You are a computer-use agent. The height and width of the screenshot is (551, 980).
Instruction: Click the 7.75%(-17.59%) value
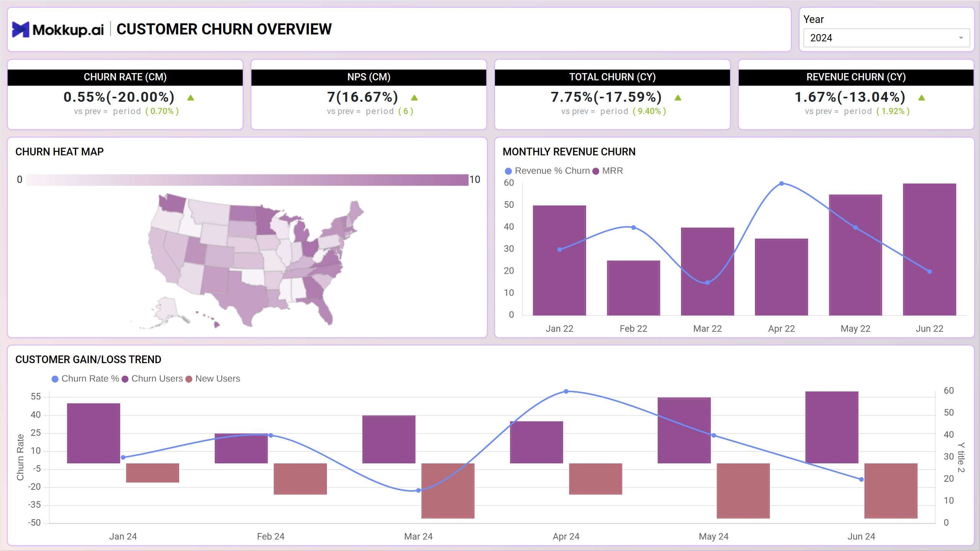click(x=606, y=97)
